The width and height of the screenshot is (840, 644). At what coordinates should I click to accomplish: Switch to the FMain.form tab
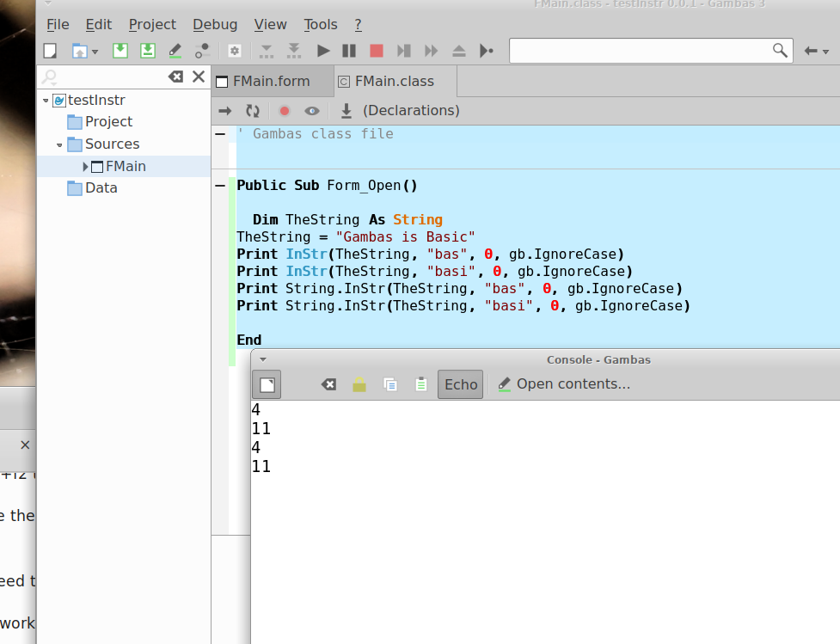(x=272, y=82)
